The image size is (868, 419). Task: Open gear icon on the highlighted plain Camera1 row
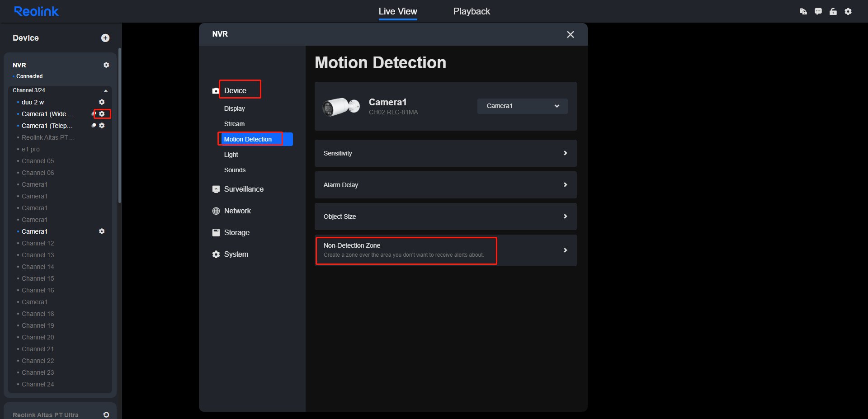(102, 231)
